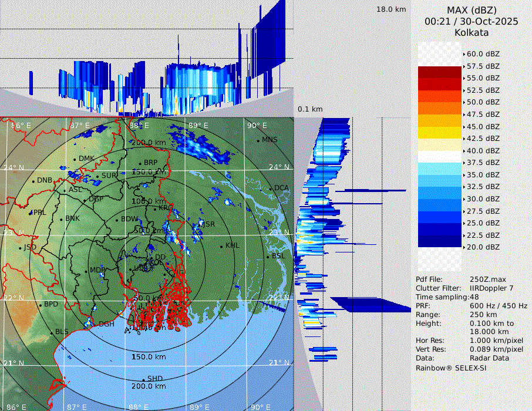Click the 60.0 dBZ legend label
This screenshot has width=532, height=411.
coord(483,54)
